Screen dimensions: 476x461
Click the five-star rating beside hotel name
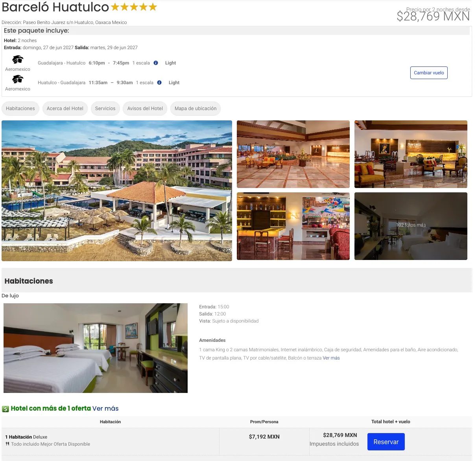pyautogui.click(x=134, y=7)
